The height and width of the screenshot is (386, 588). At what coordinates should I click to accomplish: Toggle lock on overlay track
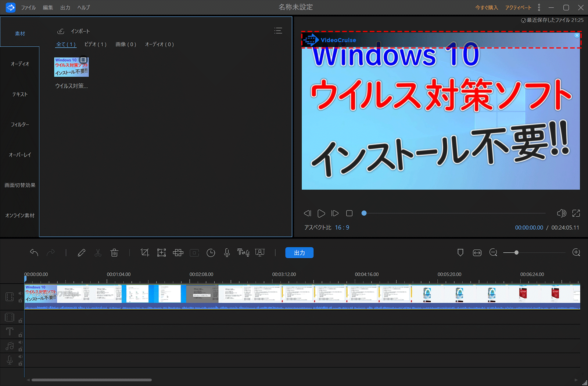(x=21, y=321)
